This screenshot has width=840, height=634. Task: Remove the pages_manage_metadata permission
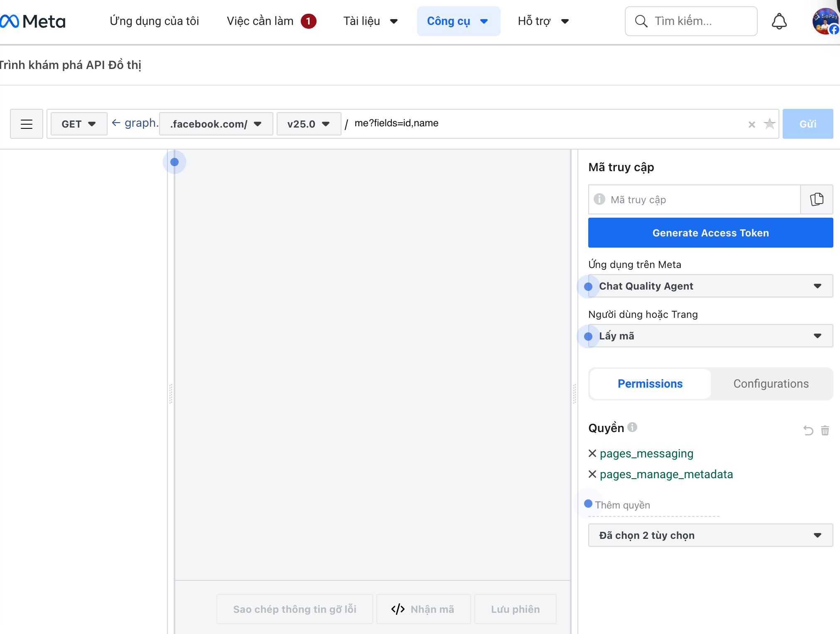pyautogui.click(x=592, y=474)
